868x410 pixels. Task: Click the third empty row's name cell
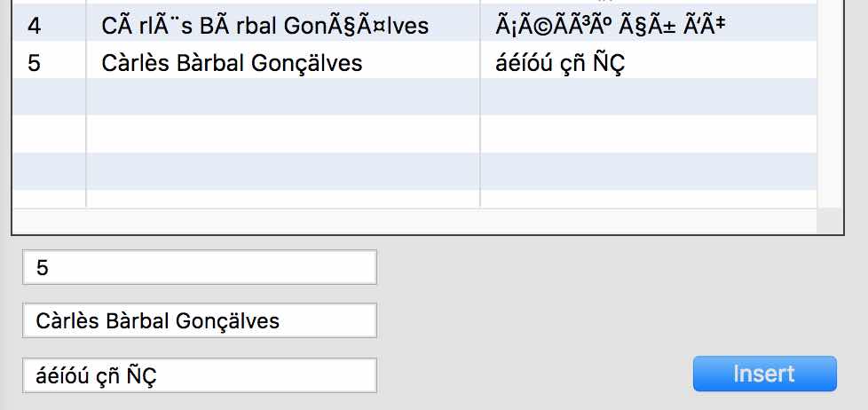(282, 170)
